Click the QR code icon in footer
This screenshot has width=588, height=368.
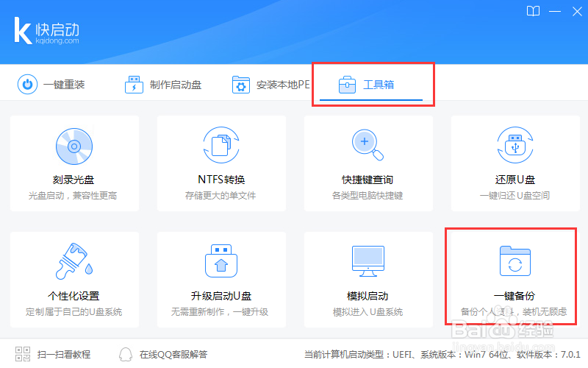point(23,354)
